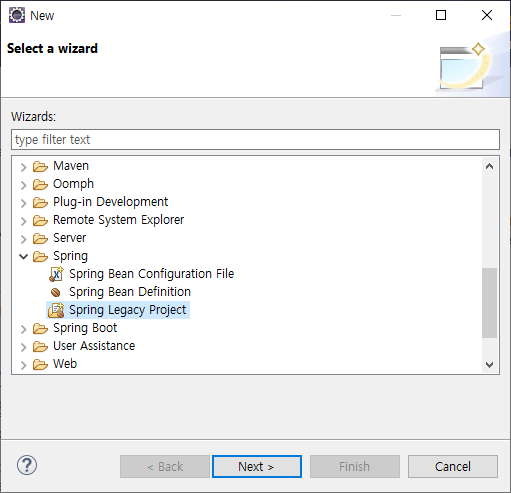This screenshot has width=511, height=493.
Task: Click the Server folder icon
Action: pos(40,238)
